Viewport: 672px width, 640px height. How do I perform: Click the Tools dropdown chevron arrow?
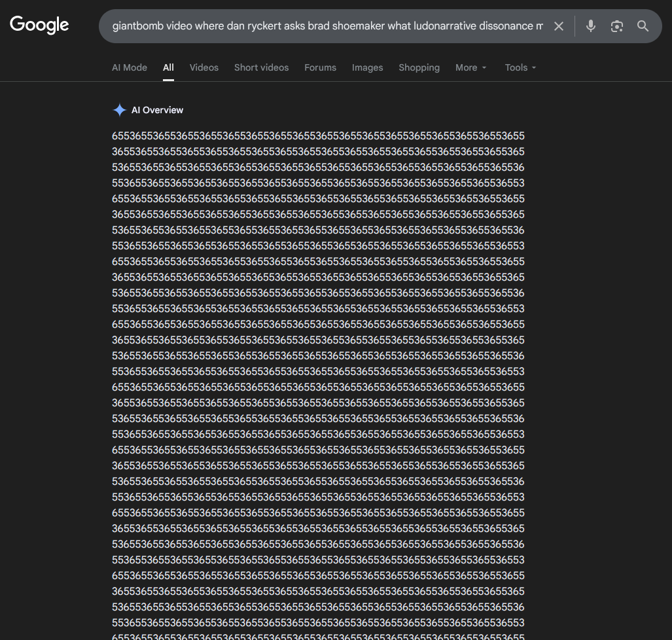tap(534, 68)
